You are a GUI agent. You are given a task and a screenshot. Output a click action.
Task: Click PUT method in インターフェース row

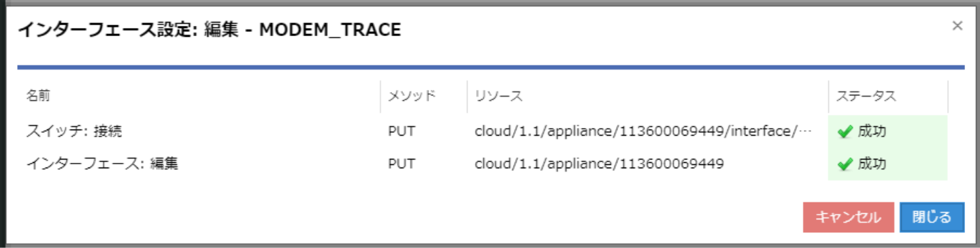pos(402,164)
